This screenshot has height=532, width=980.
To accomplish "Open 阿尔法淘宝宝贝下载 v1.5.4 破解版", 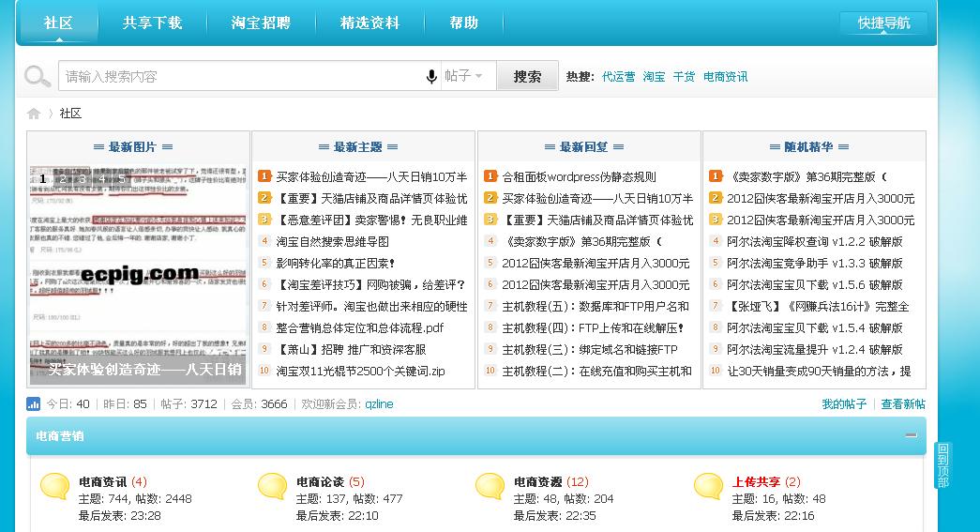I will pyautogui.click(x=814, y=328).
